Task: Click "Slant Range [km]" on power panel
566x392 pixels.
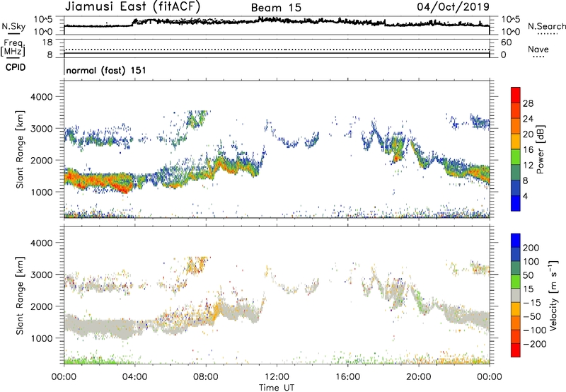Action: coord(20,149)
